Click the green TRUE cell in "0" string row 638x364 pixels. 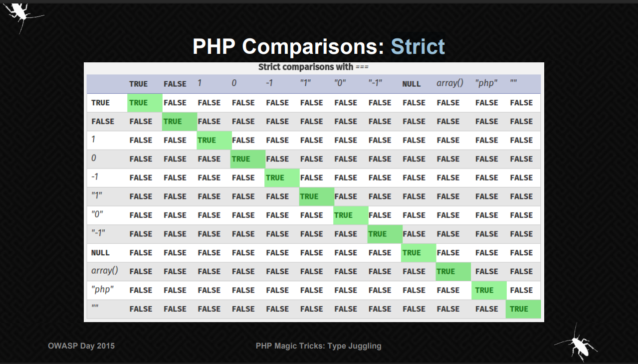[x=344, y=215]
